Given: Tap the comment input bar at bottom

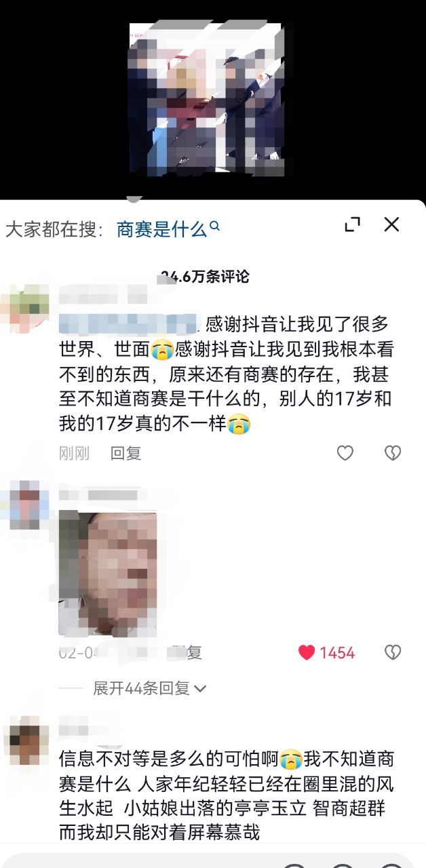Looking at the screenshot, I should tap(213, 860).
